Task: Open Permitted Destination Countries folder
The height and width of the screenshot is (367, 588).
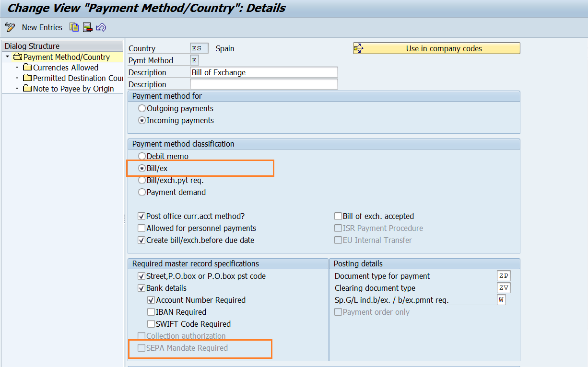Action: (73, 78)
